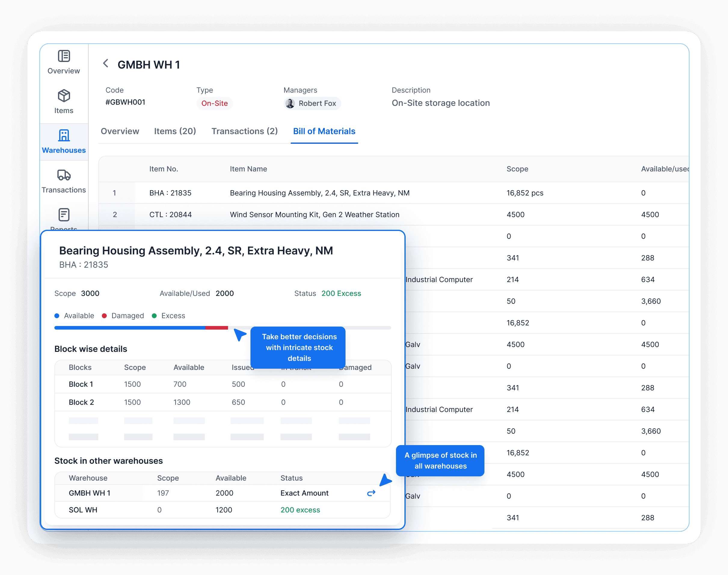Click the blue Available legend dot
The height and width of the screenshot is (575, 728).
pos(57,316)
